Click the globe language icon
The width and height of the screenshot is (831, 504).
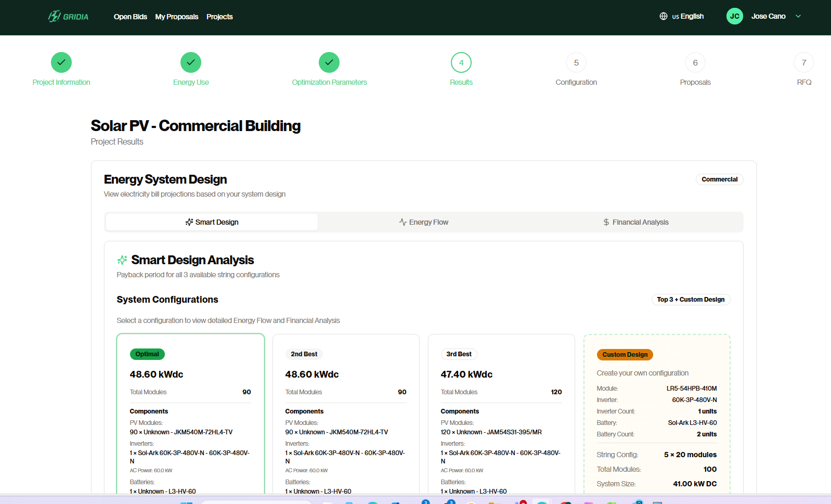click(664, 16)
